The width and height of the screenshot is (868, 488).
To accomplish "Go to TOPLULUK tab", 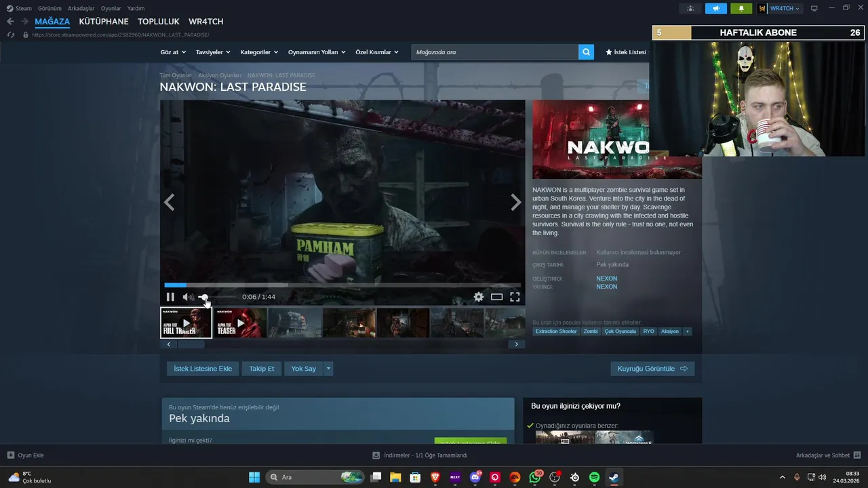I will coord(159,22).
